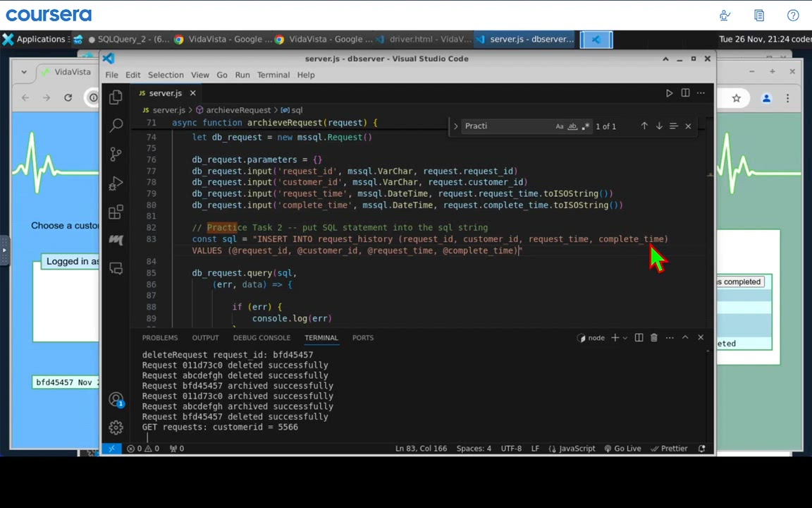Switch to the Debug Console tab

click(262, 338)
